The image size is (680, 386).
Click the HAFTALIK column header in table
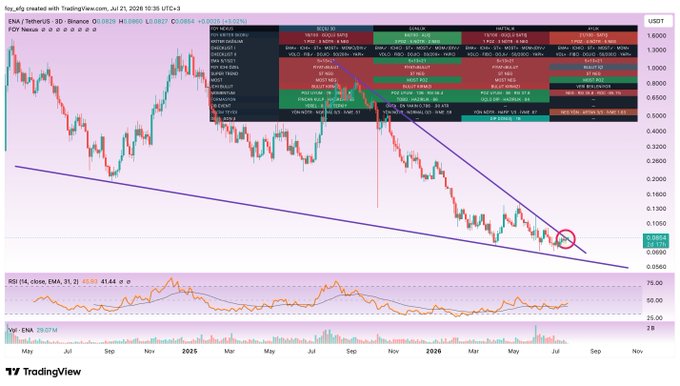click(x=505, y=29)
